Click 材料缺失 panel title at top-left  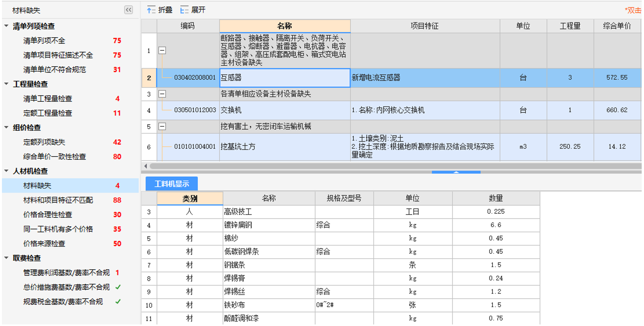26,10
